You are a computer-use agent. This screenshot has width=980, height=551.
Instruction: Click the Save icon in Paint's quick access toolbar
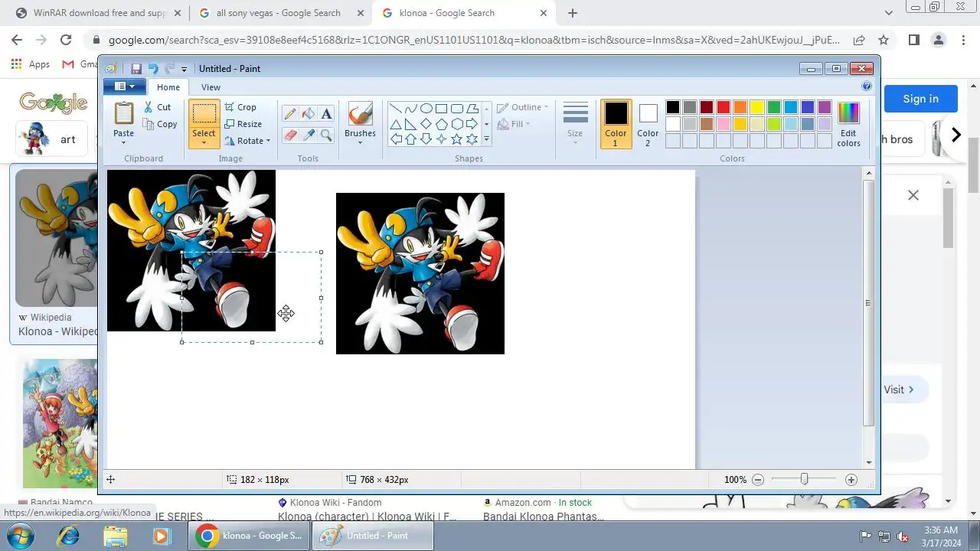[x=136, y=69]
